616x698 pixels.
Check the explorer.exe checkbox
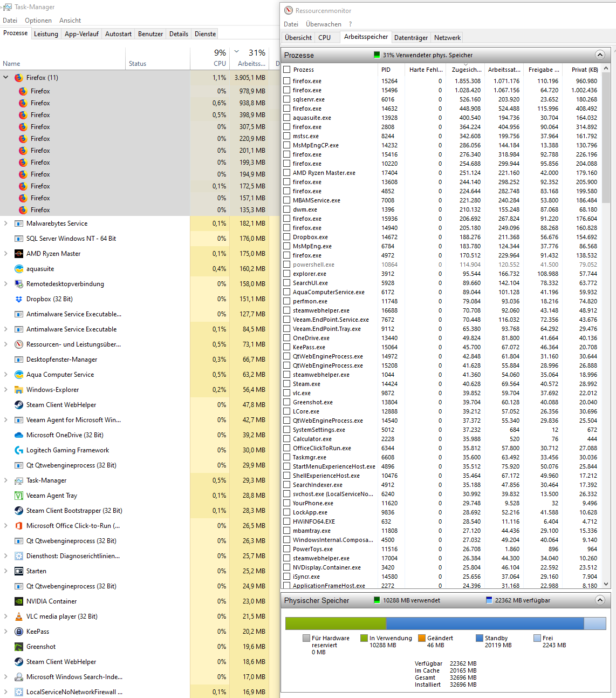(287, 274)
